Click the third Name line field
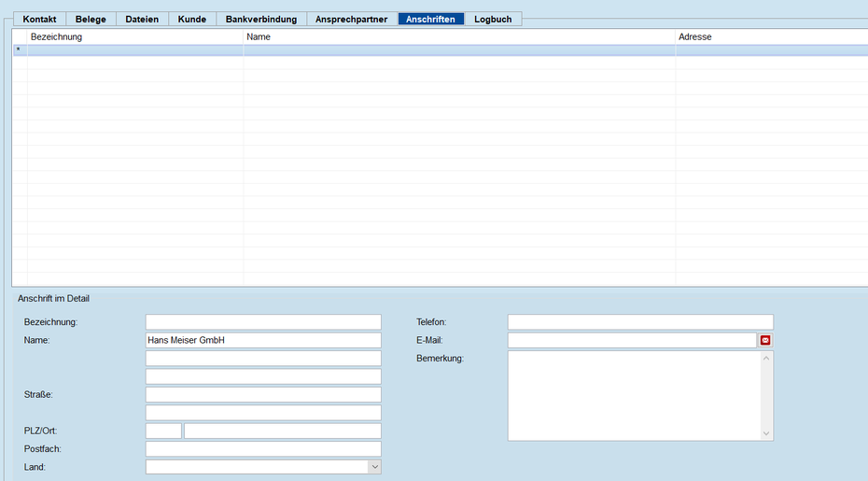 [x=263, y=376]
